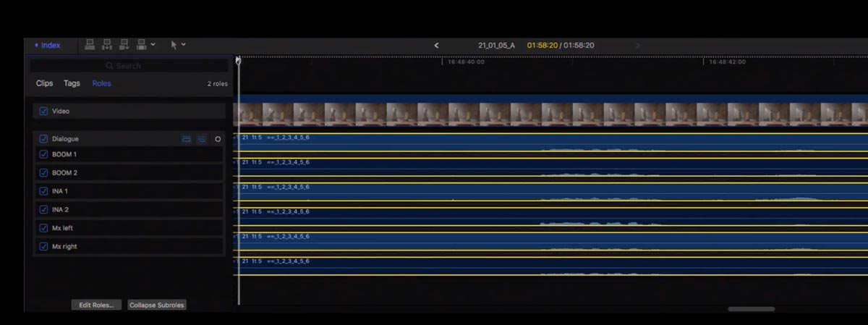Viewport: 868px width, 325px height.
Task: Select the Mx right role row label
Action: (x=64, y=247)
